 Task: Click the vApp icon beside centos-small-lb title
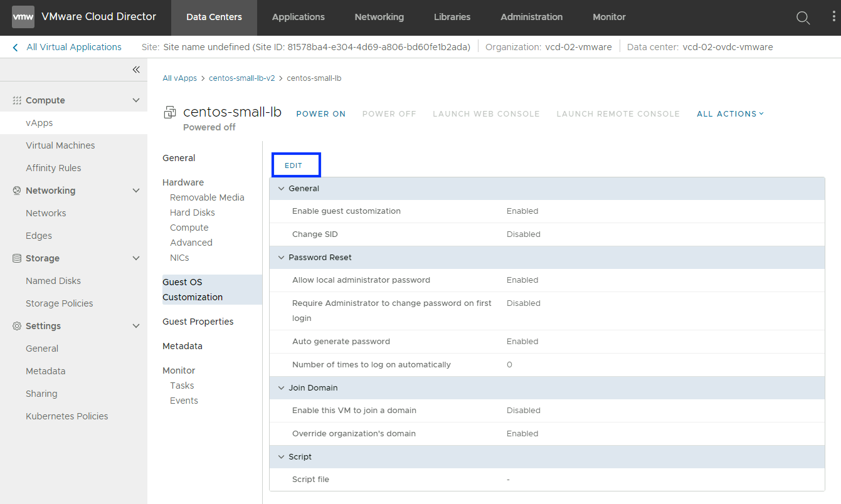point(170,113)
